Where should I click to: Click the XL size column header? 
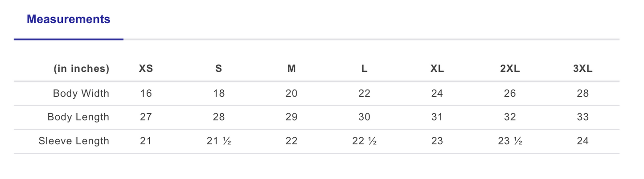click(x=437, y=69)
